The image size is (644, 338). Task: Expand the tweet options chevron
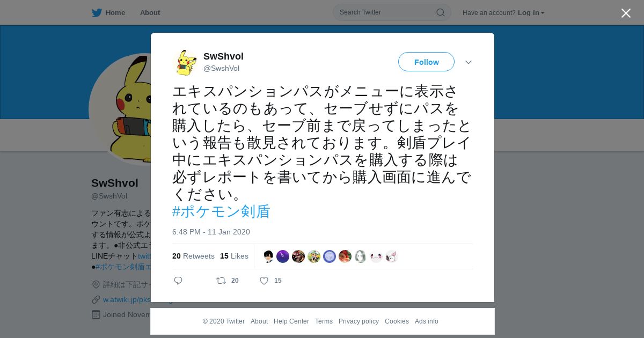(469, 62)
